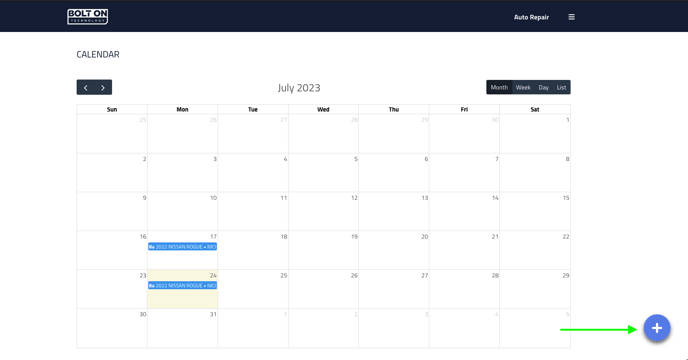Select the July 22 day number
Image resolution: width=688 pixels, height=360 pixels.
pos(566,237)
